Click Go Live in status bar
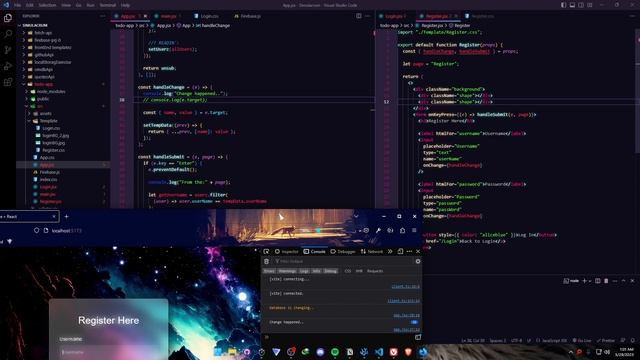Image resolution: width=640 pixels, height=360 pixels. coord(582,340)
